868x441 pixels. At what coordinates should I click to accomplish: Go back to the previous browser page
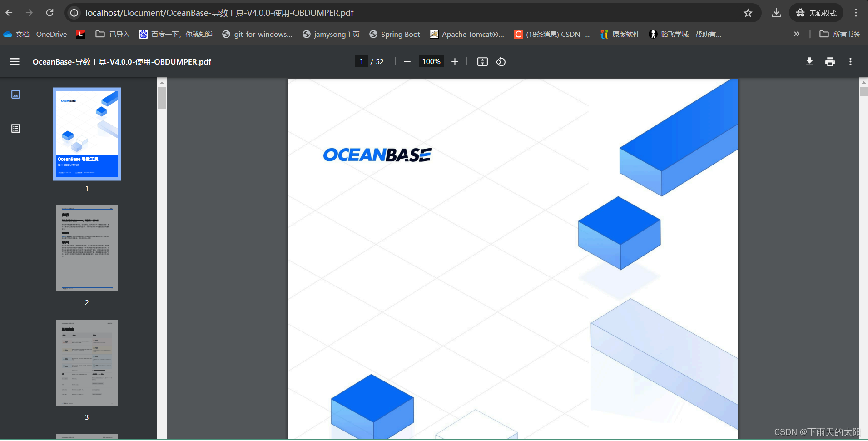click(9, 13)
